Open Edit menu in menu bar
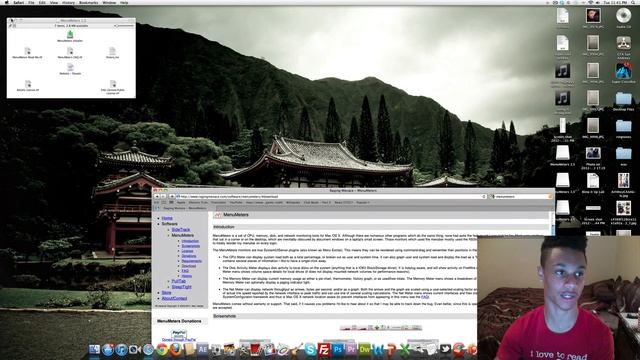640x360 pixels. [x=42, y=2]
